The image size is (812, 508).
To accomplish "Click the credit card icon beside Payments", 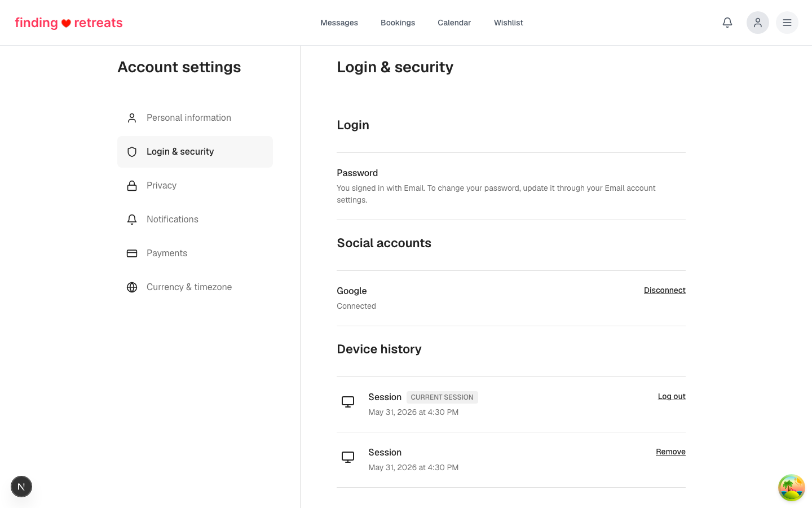I will coord(132,253).
